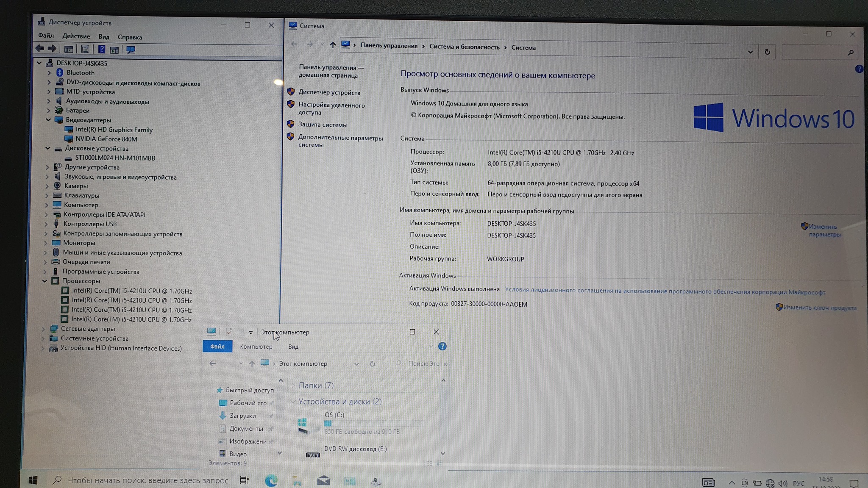Click the up arrow in System window navigation
This screenshot has height=488, width=868.
coord(333,45)
